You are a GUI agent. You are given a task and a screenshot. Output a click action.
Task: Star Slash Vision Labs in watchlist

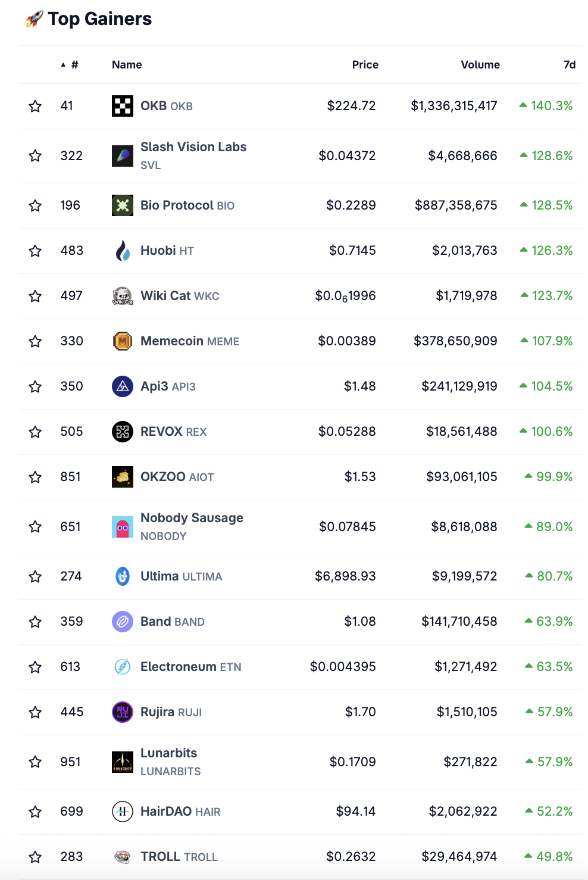(x=35, y=156)
